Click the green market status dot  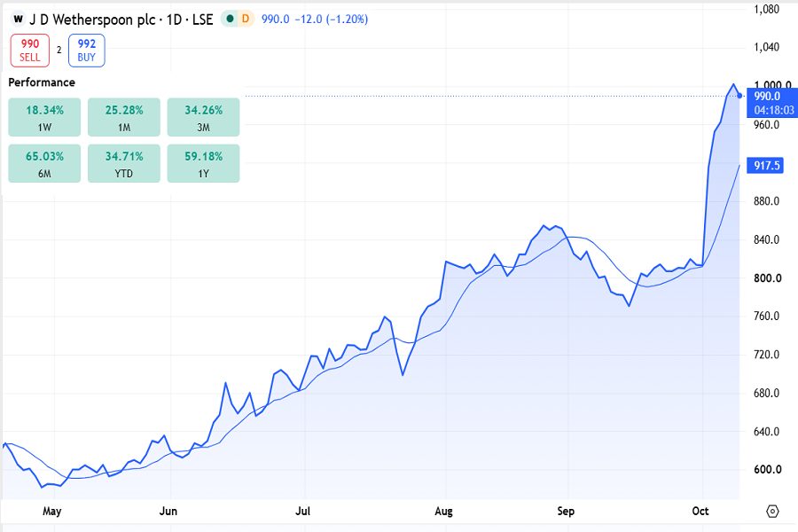pos(230,19)
